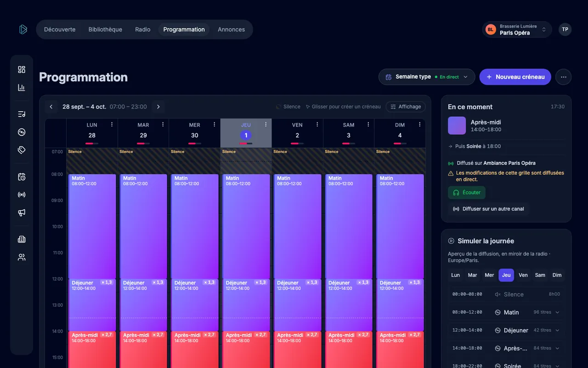This screenshot has width=588, height=368.
Task: Open the calendar-clock scheduling sidebar icon
Action: tap(22, 177)
